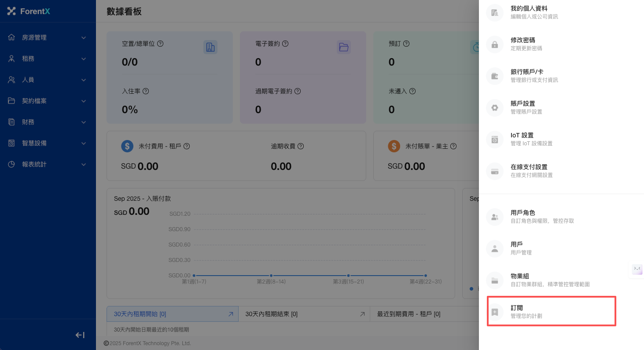Click the IoT 設置 device icon

(494, 140)
